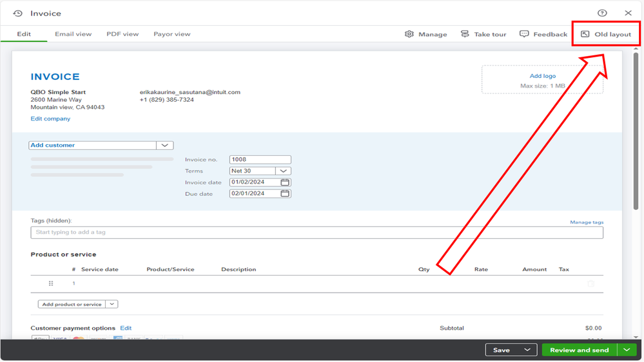Click the Service date column header

click(x=100, y=269)
